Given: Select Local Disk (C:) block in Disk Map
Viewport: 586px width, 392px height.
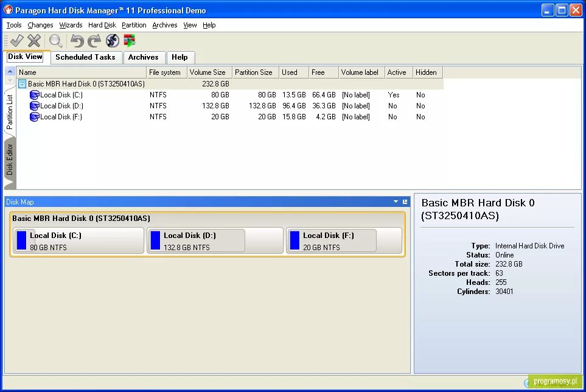Looking at the screenshot, I should point(78,240).
